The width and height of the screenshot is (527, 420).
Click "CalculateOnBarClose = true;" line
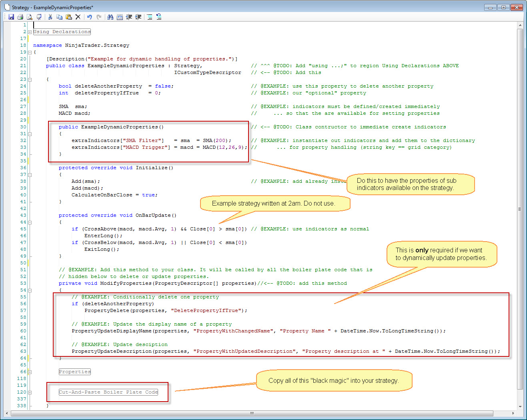click(x=115, y=195)
